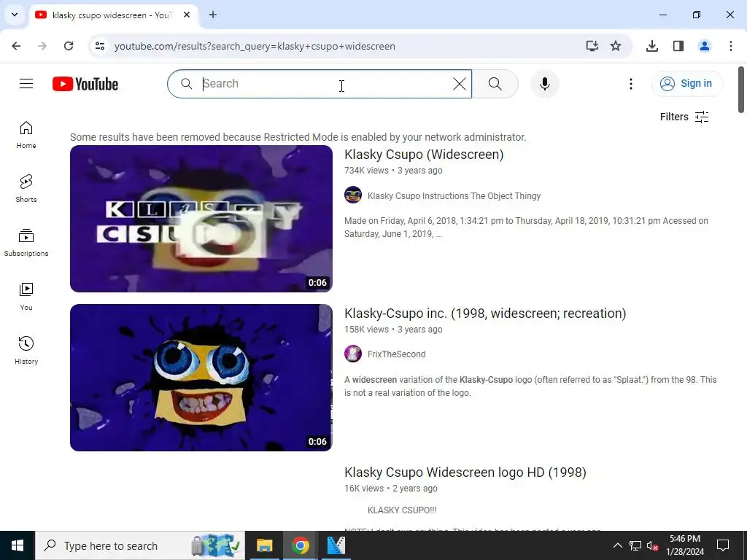Click install app icon in address bar
Screen dimensions: 747x560
coord(592,46)
